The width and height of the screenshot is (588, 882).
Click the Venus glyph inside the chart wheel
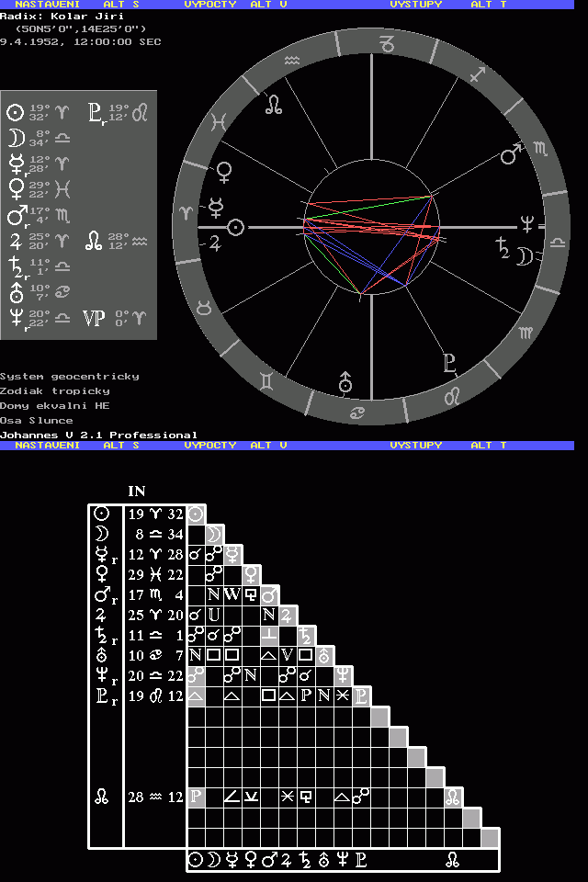pyautogui.click(x=223, y=170)
